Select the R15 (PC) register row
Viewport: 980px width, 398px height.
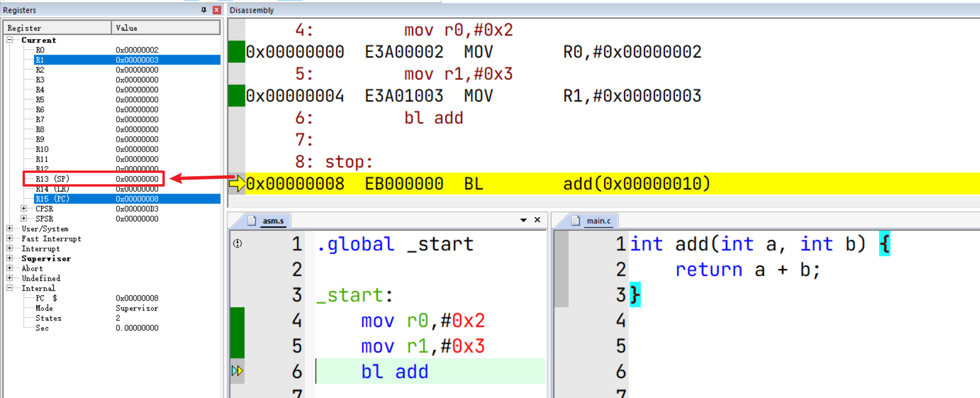tap(127, 199)
